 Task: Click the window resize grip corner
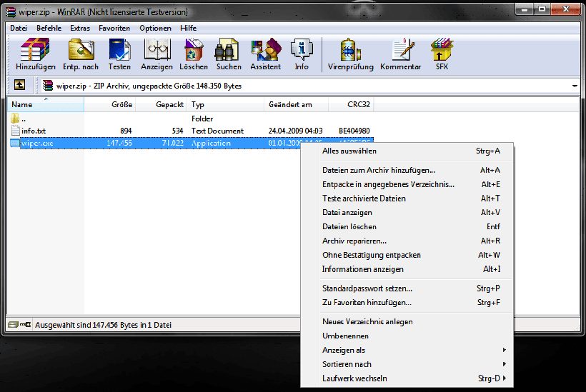[577, 327]
